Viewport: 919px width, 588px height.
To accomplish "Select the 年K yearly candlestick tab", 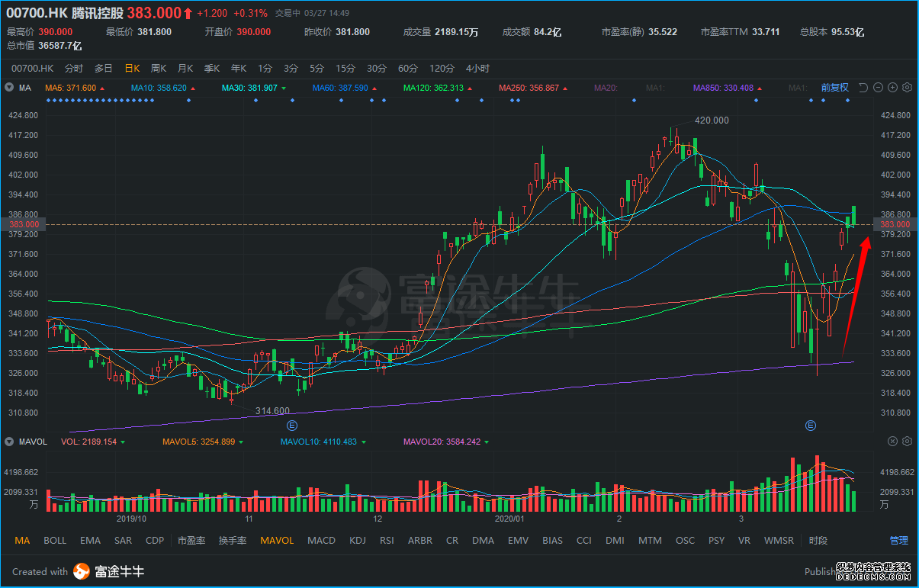I will pyautogui.click(x=239, y=68).
